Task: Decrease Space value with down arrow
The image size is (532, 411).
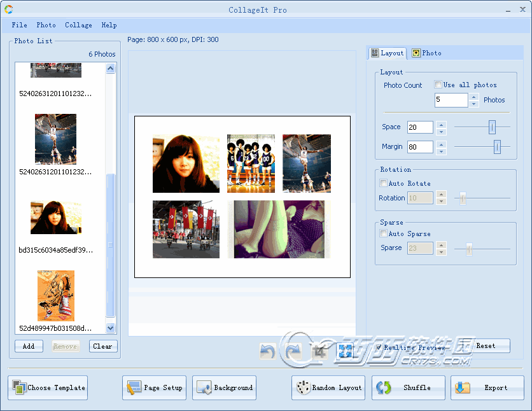Action: pos(442,131)
